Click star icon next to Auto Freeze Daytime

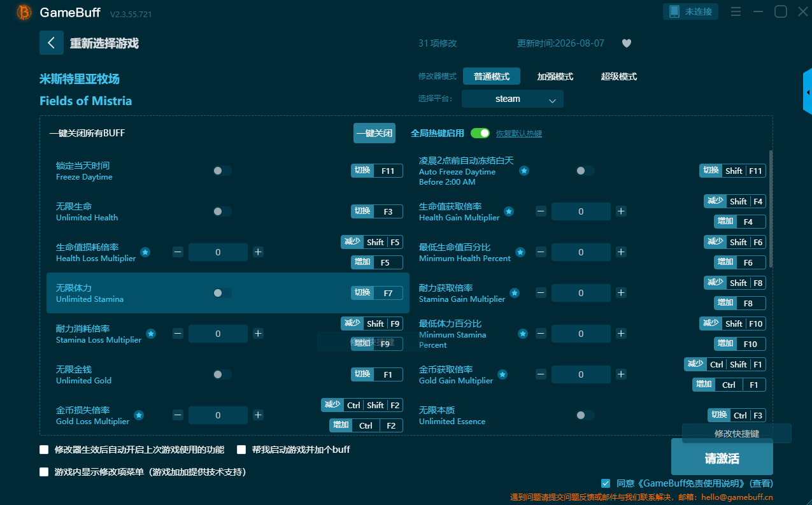(x=524, y=171)
